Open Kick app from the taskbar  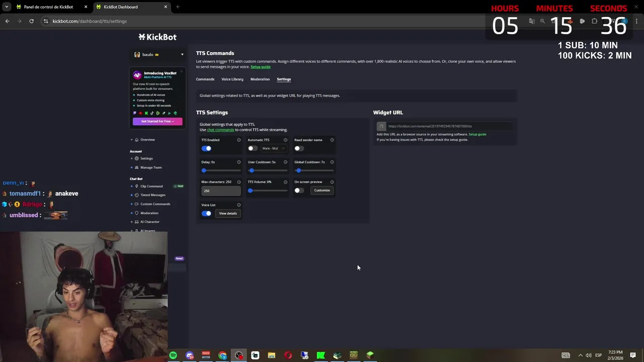320,355
